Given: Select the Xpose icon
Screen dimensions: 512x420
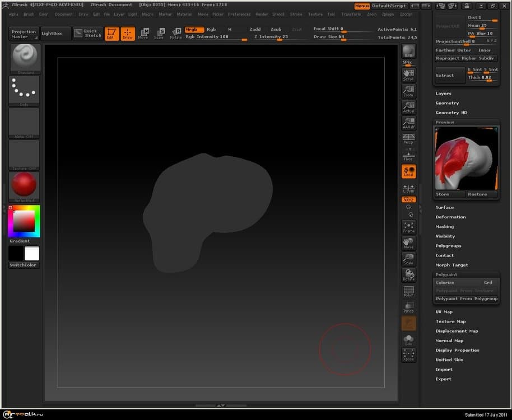Looking at the screenshot, I should tap(408, 354).
